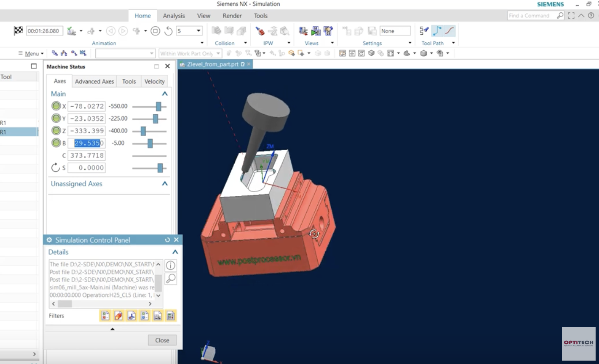Open the Menu button
Viewport: 599px width, 364px height.
tap(31, 53)
